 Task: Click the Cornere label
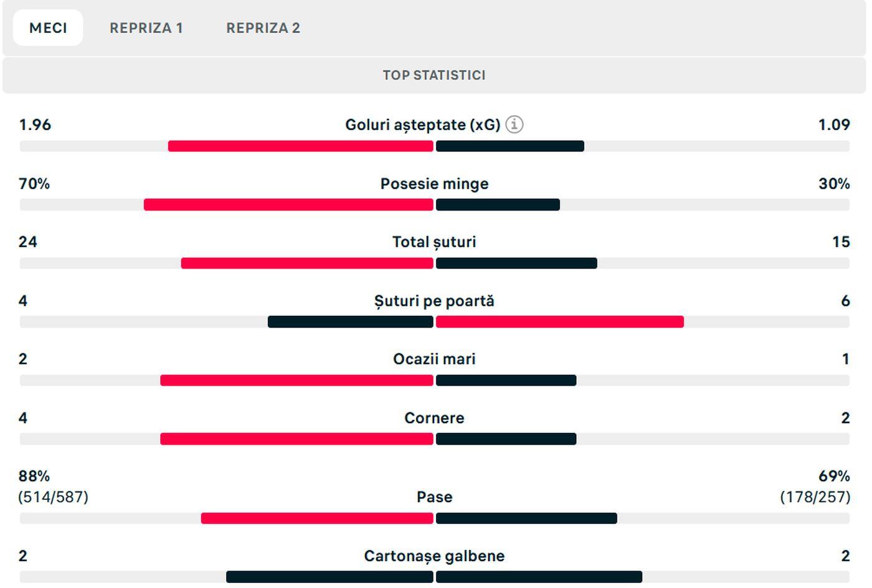pyautogui.click(x=434, y=418)
